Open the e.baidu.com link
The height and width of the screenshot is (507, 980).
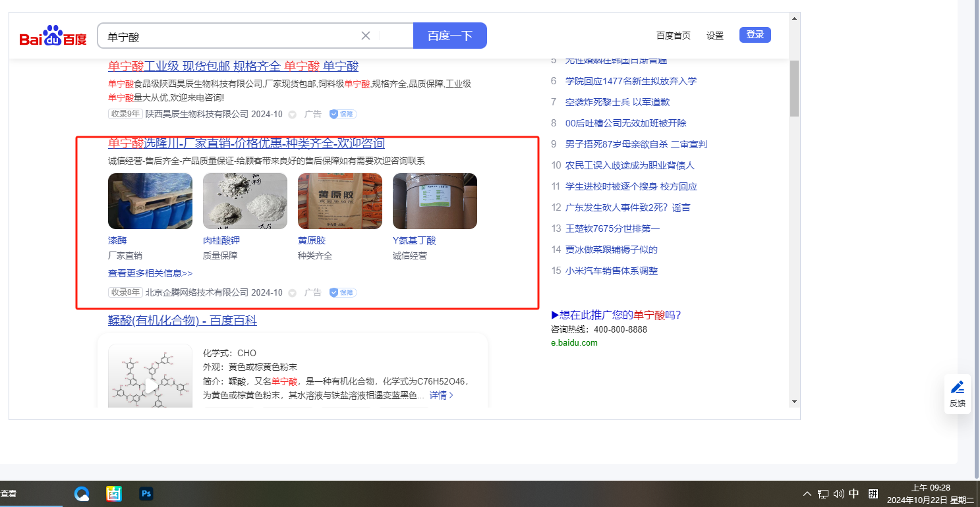(574, 342)
